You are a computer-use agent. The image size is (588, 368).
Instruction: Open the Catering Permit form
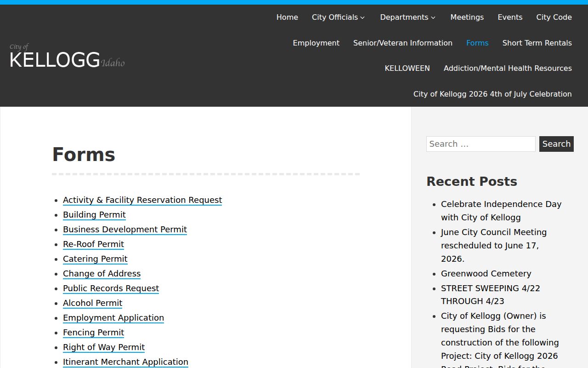coord(95,259)
